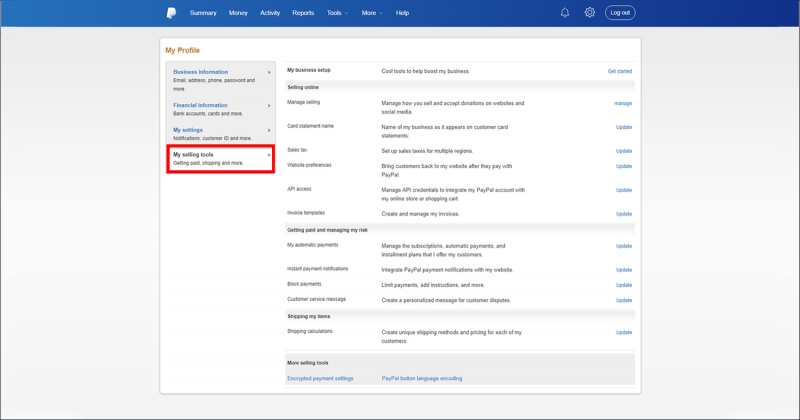Open My settings section
Viewport: 800px width, 420px height.
click(188, 130)
